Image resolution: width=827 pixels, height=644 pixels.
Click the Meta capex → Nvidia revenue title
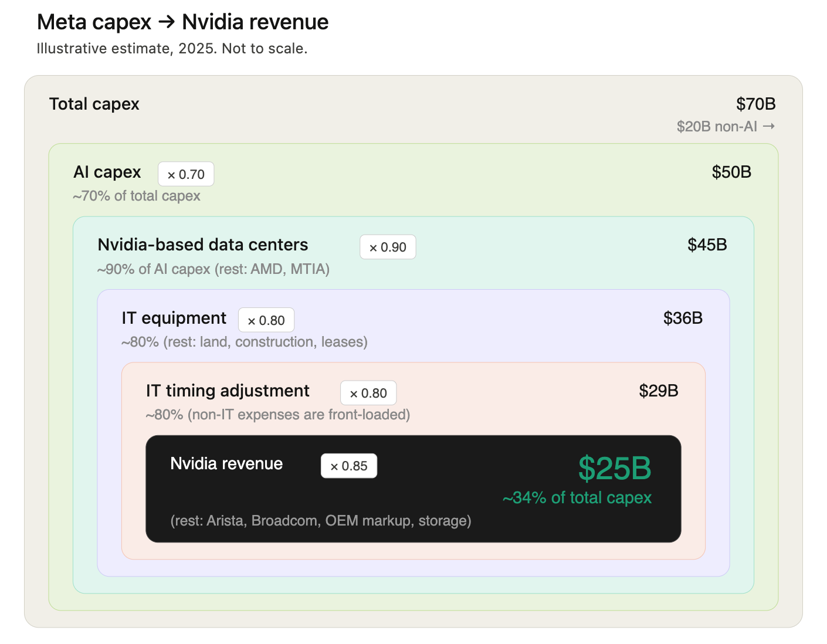(x=182, y=22)
